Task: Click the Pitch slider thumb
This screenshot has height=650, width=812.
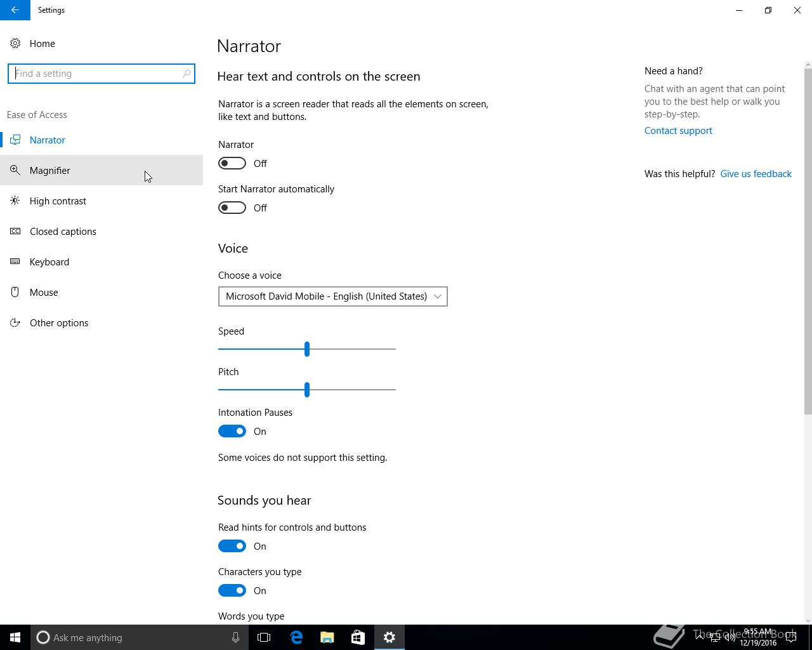Action: click(307, 390)
